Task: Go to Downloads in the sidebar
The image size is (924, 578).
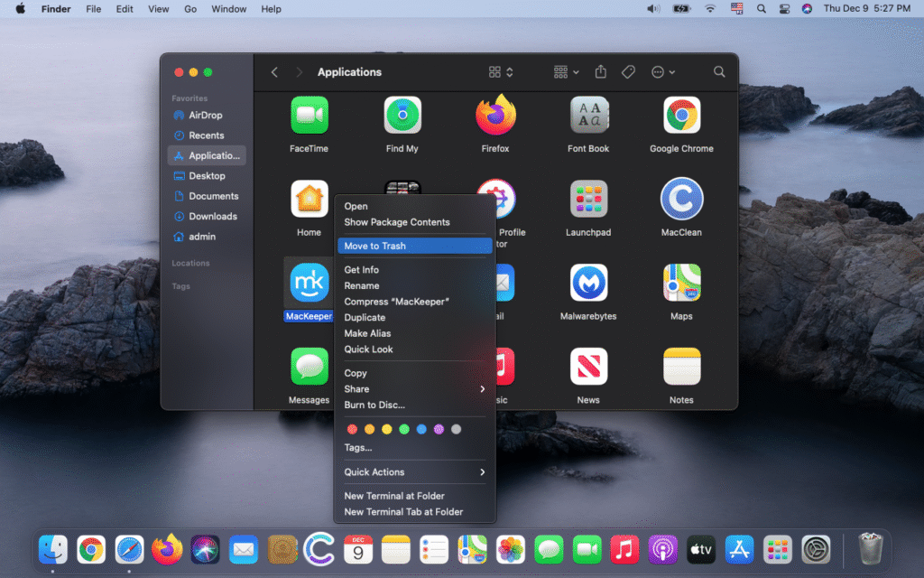Action: pyautogui.click(x=212, y=217)
